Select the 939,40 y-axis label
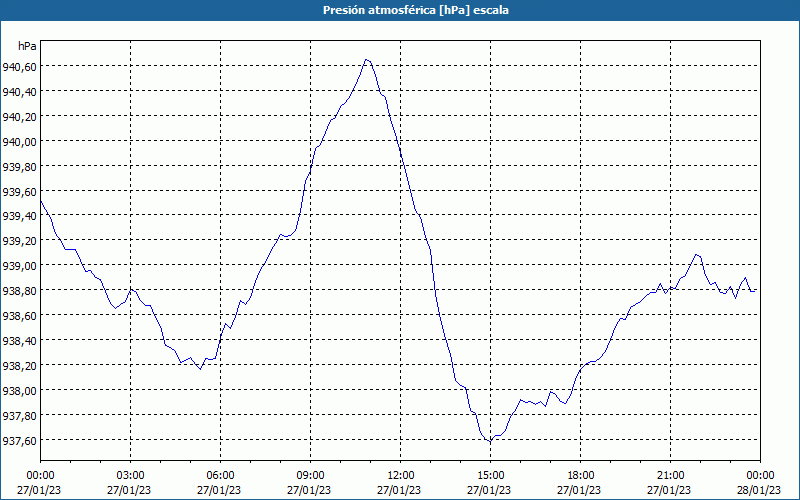 (19, 216)
